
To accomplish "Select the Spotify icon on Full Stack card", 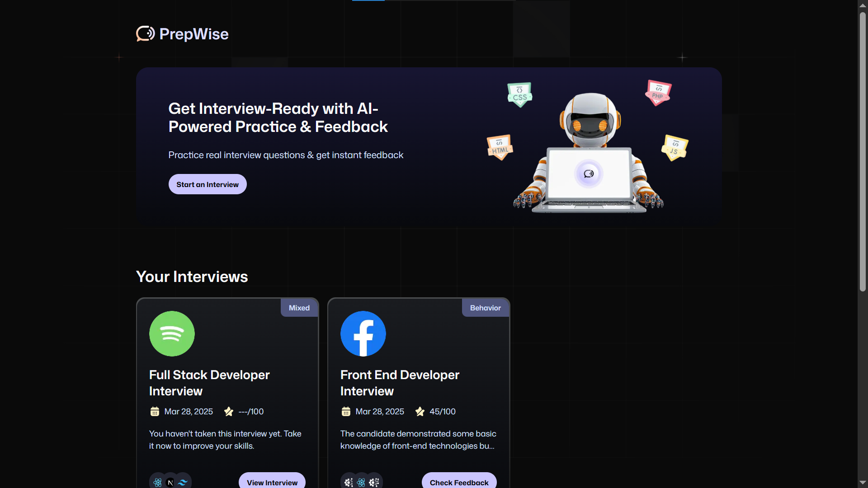I will (171, 333).
